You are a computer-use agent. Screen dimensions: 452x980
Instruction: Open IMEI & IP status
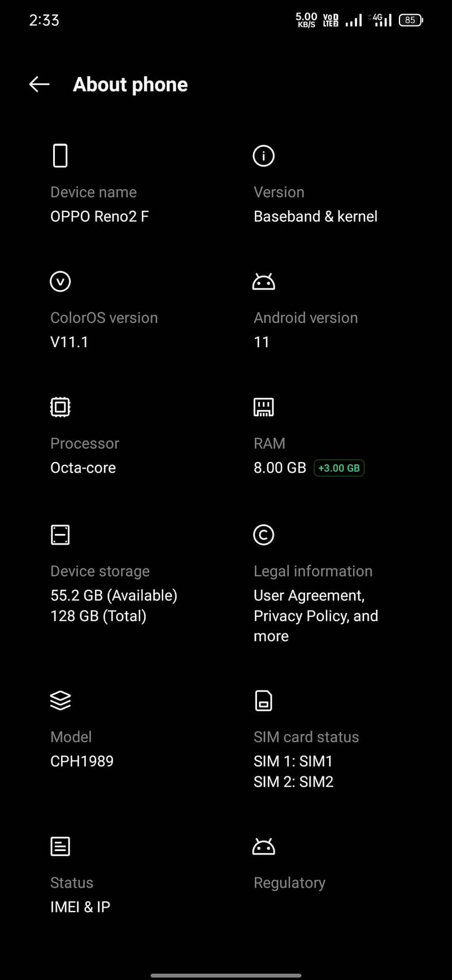(80, 907)
